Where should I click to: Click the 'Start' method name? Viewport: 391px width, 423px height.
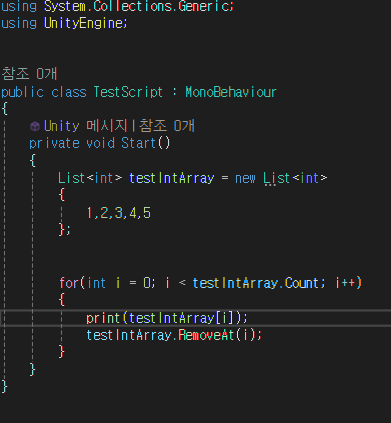coord(138,143)
